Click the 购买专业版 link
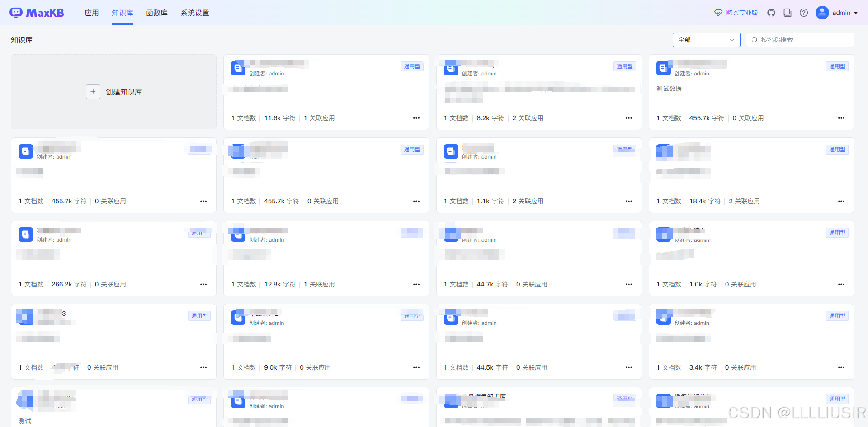Viewport: 868px width, 427px height. point(742,13)
